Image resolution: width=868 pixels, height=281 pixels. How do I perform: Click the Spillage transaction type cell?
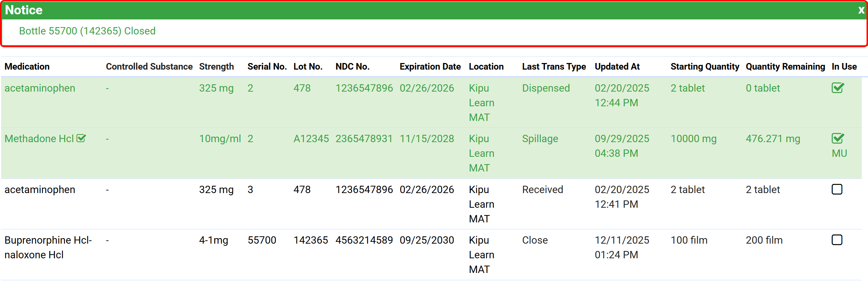click(x=540, y=139)
